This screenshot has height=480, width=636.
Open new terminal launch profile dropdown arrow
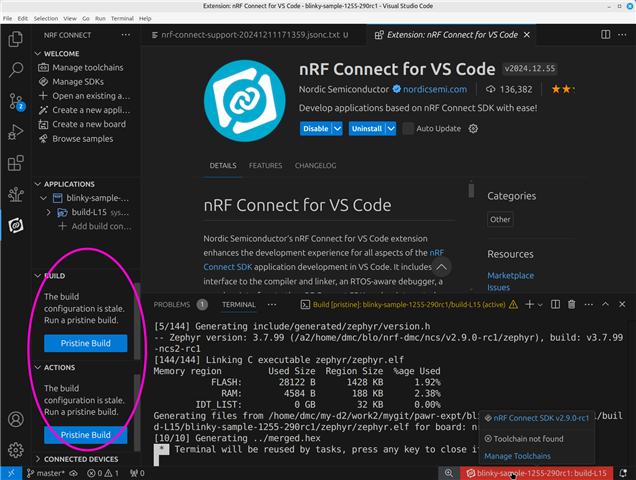pos(540,305)
